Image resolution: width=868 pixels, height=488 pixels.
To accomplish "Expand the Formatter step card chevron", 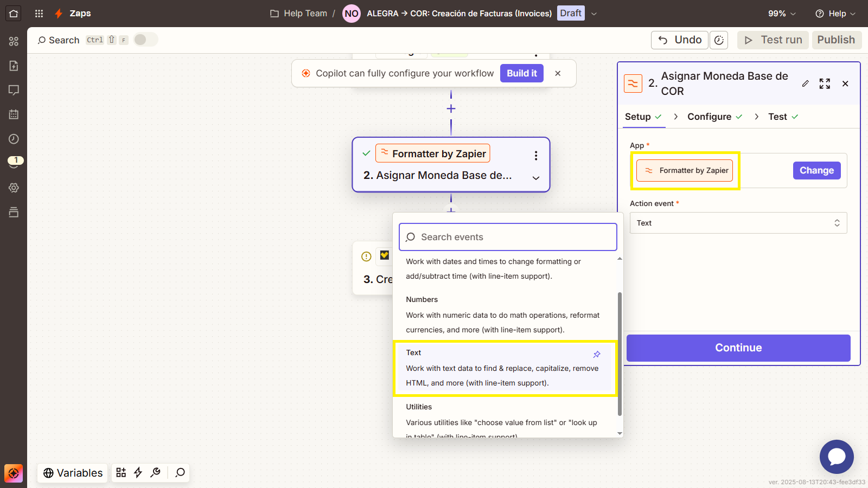I will pos(536,178).
